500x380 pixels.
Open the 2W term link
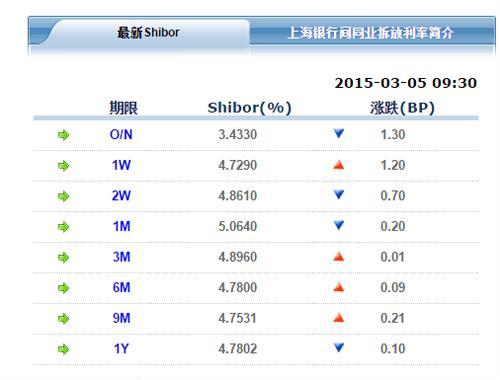(121, 196)
